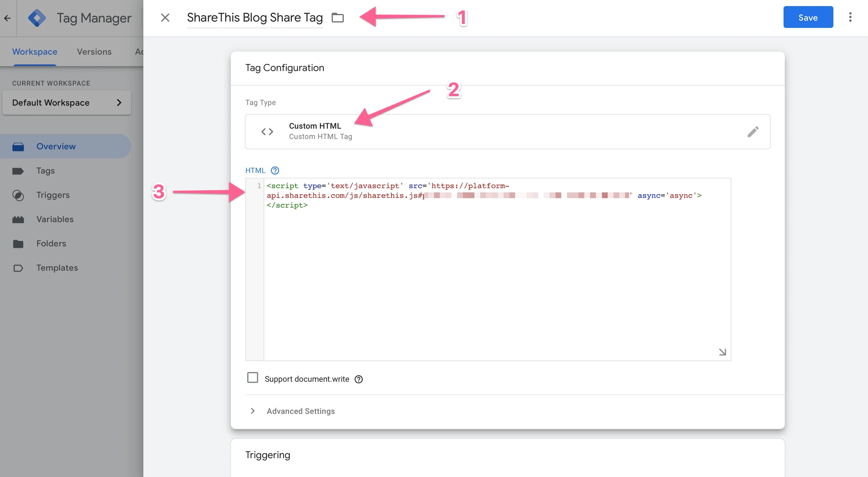Click the back arrow in the top left
The image size is (868, 477).
(7, 18)
